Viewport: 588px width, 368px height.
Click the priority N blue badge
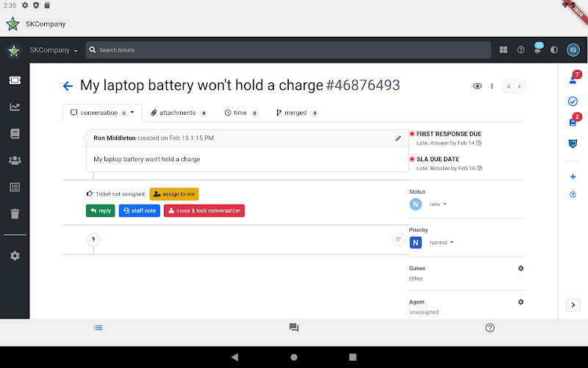pos(415,243)
